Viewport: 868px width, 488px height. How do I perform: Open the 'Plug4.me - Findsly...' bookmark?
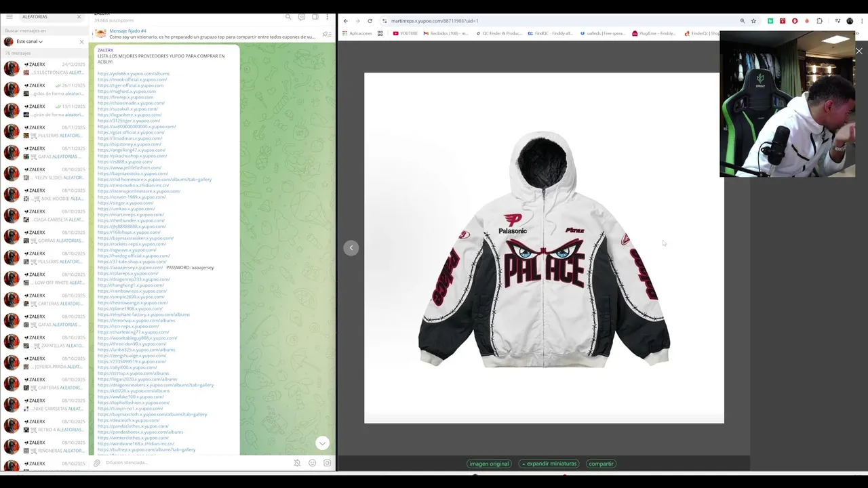pyautogui.click(x=654, y=33)
